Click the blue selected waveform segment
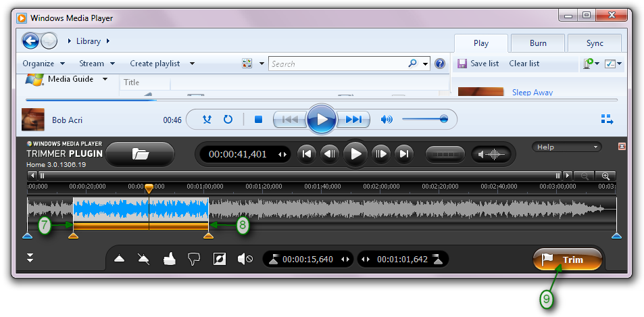 pyautogui.click(x=141, y=209)
